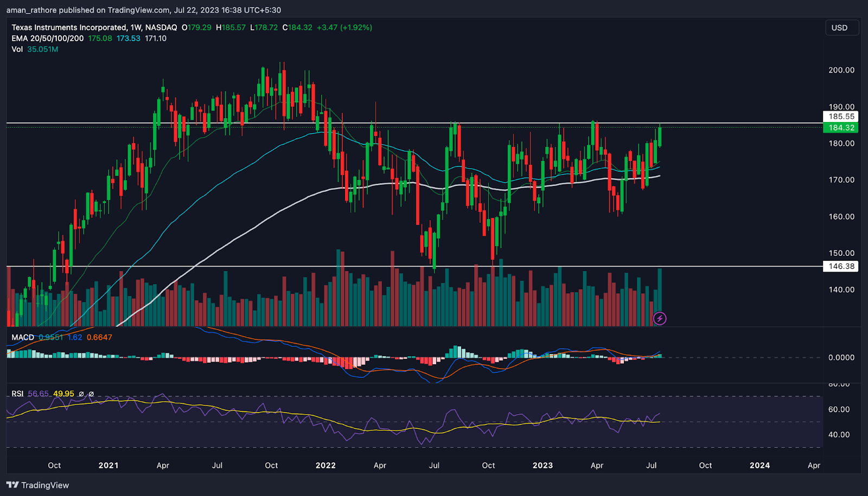868x496 pixels.
Task: Click the 2024 label on time axis
Action: click(759, 465)
